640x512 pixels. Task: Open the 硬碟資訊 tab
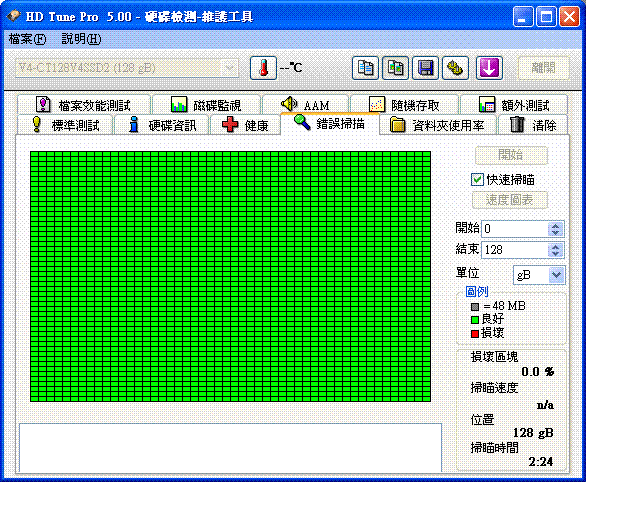[x=162, y=125]
